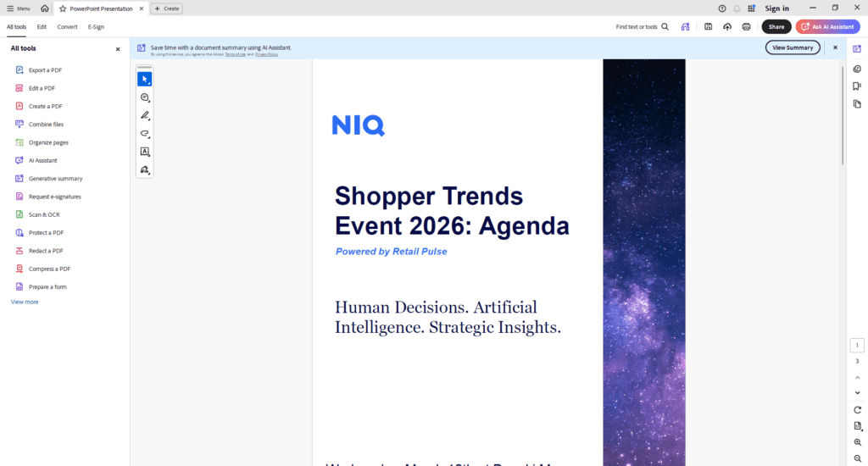Open the fill and sign tool
Image resolution: width=868 pixels, height=466 pixels.
coord(145,170)
